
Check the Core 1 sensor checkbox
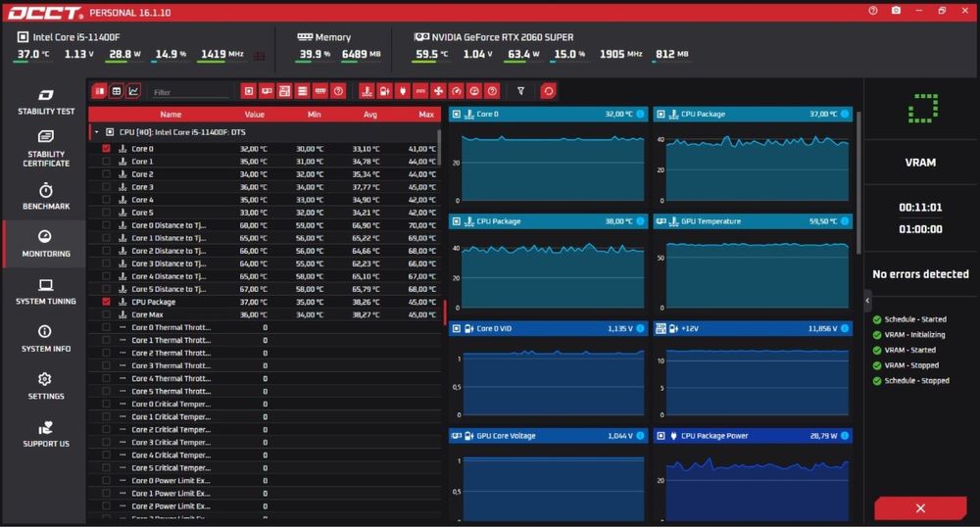(x=106, y=161)
